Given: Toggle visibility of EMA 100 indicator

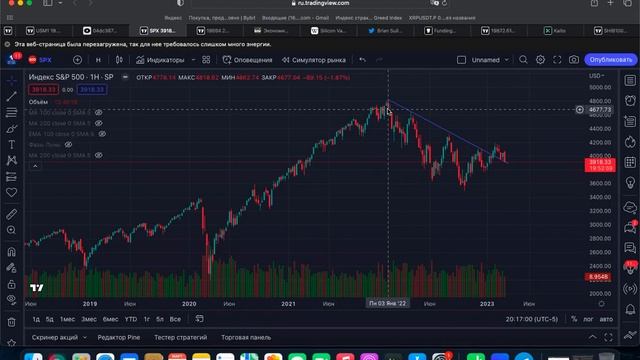Looking at the screenshot, I should 102,133.
